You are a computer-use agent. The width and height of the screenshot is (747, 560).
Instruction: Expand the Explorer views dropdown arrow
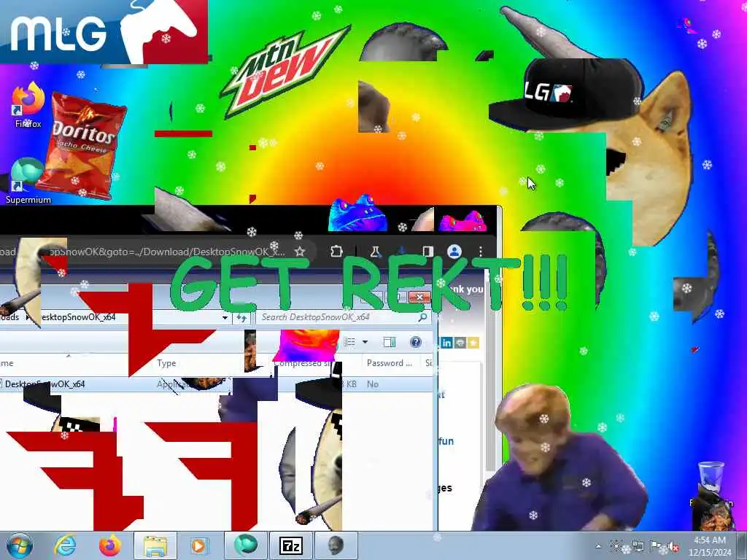pos(365,342)
